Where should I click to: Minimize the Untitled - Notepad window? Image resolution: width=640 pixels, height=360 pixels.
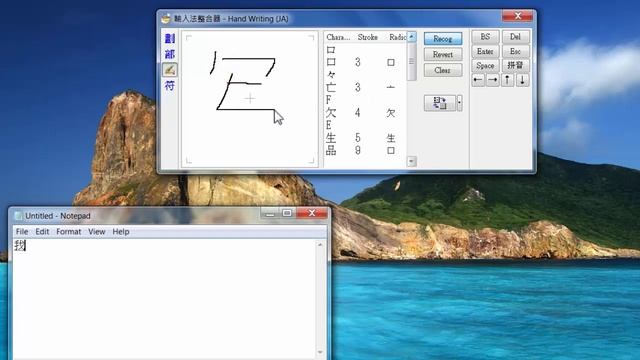pyautogui.click(x=270, y=213)
